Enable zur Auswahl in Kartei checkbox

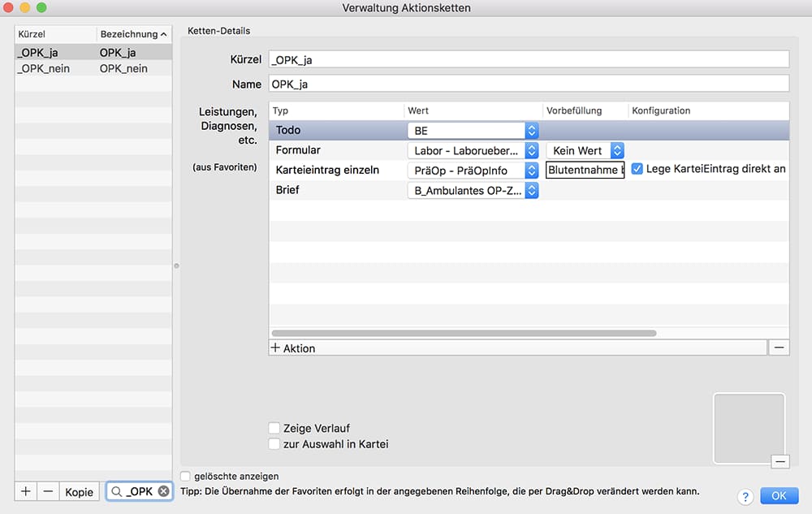click(x=274, y=443)
